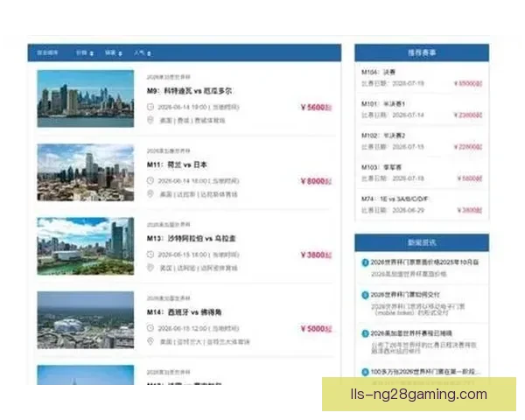Click the clock icon in the M13 match row

coord(150,255)
